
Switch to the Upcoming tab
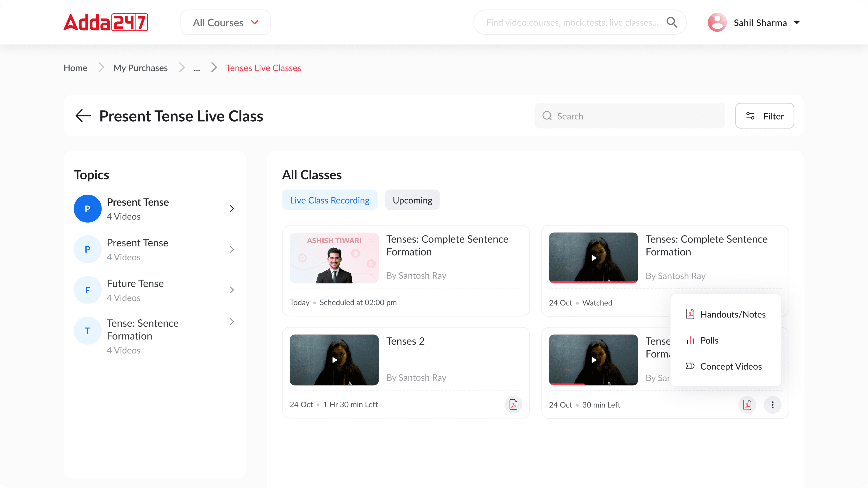pos(412,200)
